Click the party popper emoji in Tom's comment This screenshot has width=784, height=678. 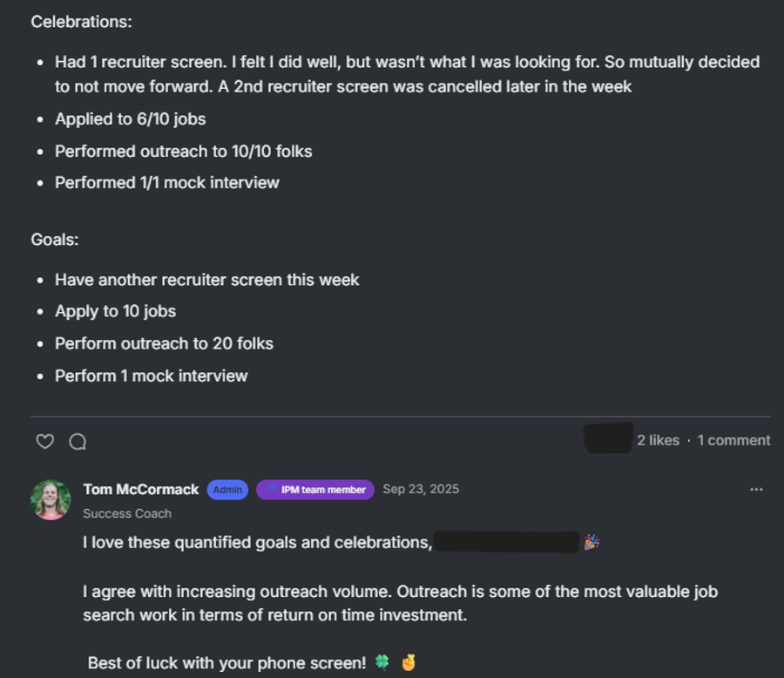(x=591, y=542)
